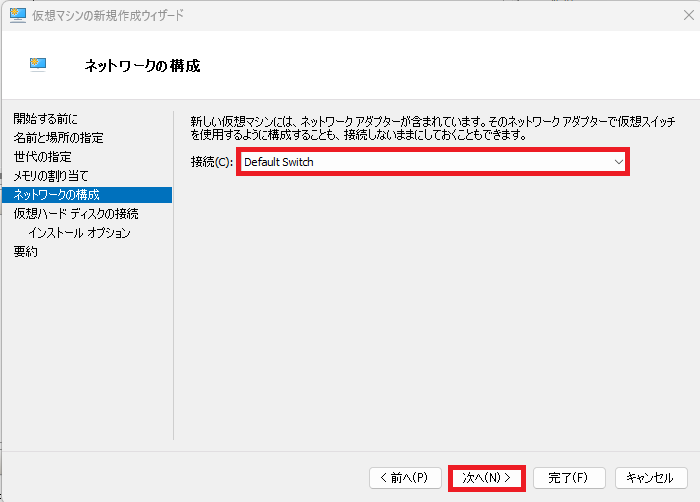
Task: Select 開始する前に in the wizard steps
Action: tap(46, 119)
